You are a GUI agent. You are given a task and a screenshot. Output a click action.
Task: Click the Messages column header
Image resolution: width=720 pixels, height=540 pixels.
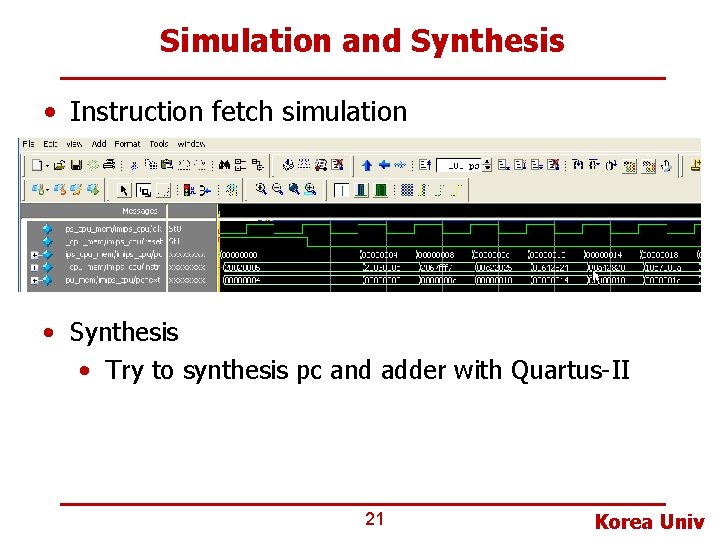tap(139, 211)
